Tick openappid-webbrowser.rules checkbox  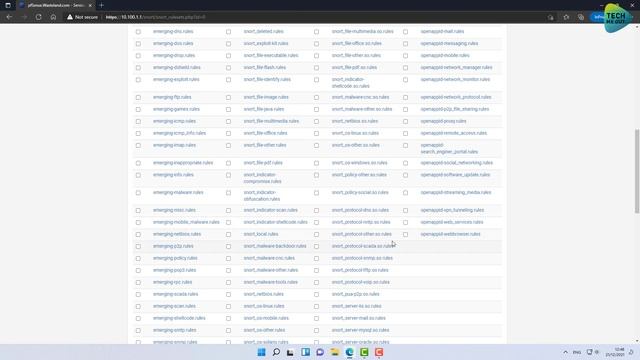405,234
